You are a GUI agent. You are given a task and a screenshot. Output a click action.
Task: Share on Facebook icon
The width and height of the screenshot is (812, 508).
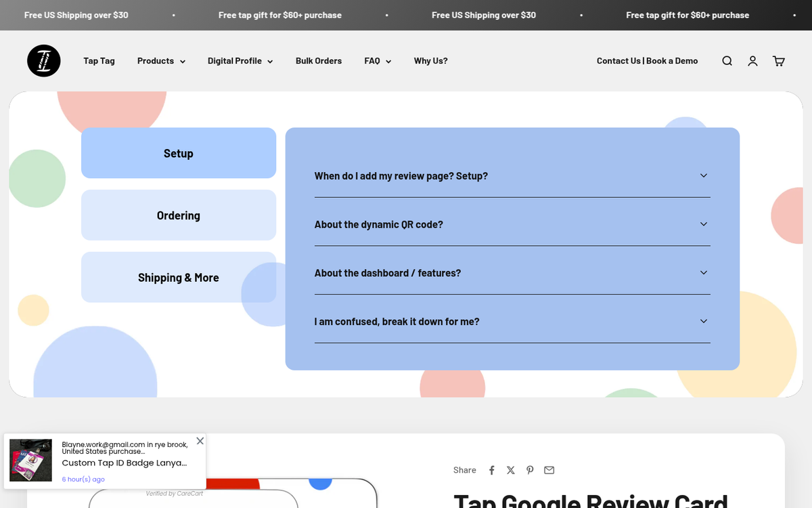tap(492, 470)
